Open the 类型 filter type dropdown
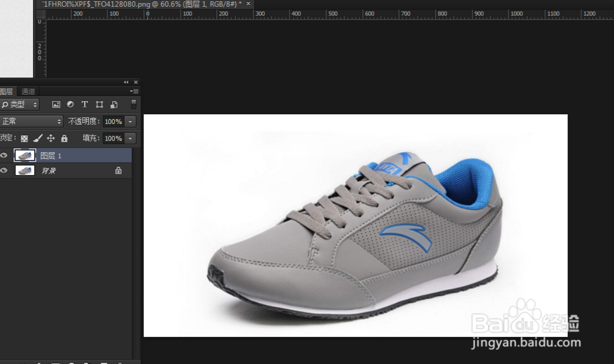The image size is (614, 364). click(x=20, y=104)
